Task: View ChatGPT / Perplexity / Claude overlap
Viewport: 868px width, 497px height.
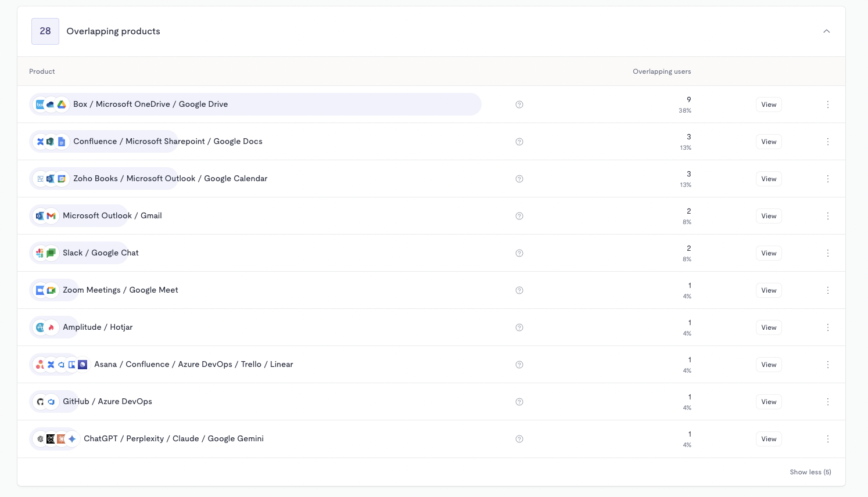Action: click(769, 439)
